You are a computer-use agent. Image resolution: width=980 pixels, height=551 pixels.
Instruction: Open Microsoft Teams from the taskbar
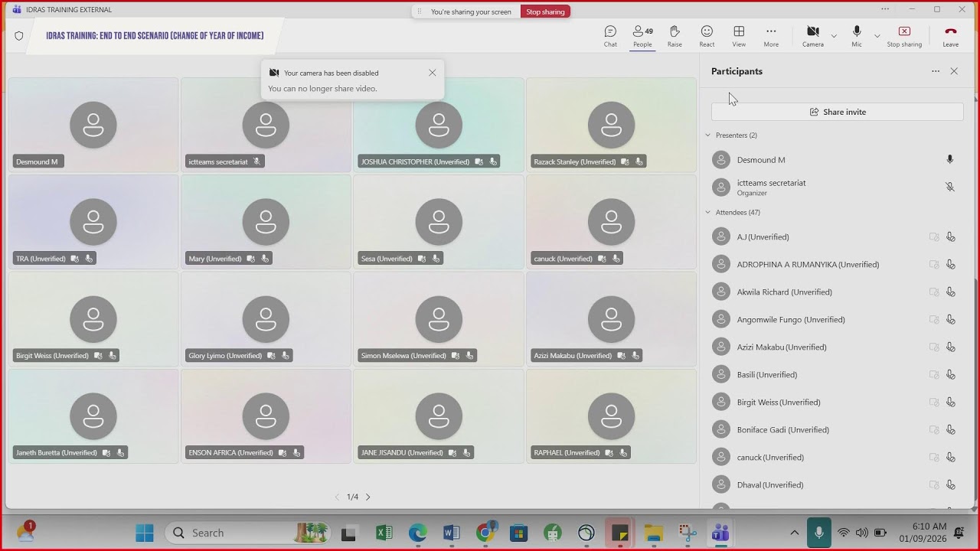720,533
